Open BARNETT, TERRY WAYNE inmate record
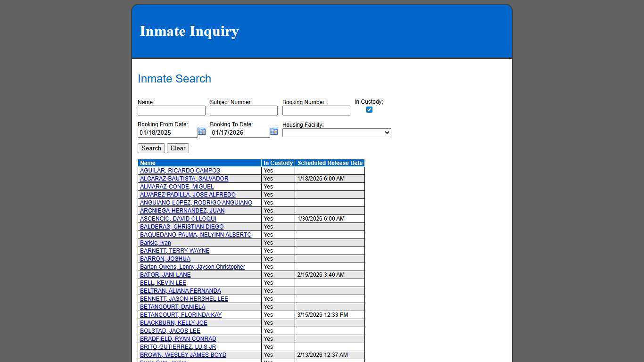 click(174, 251)
